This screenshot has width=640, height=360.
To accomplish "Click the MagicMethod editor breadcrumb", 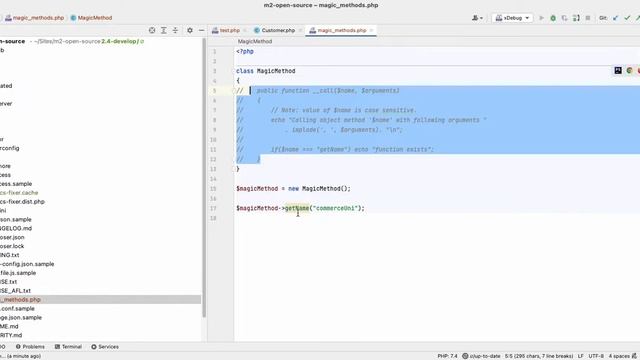I will (255, 41).
